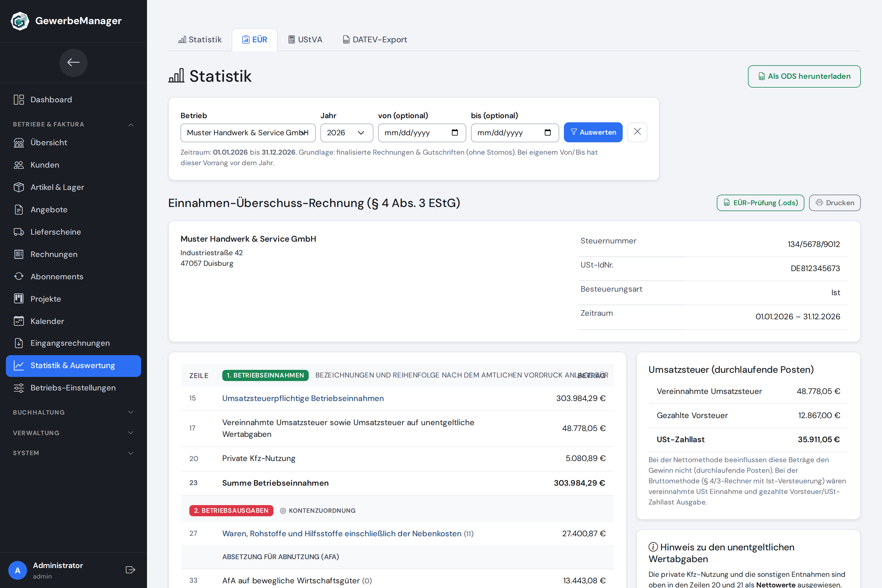This screenshot has width=882, height=588.
Task: Click the 1. Betriebseinnahmen green badge
Action: point(265,375)
